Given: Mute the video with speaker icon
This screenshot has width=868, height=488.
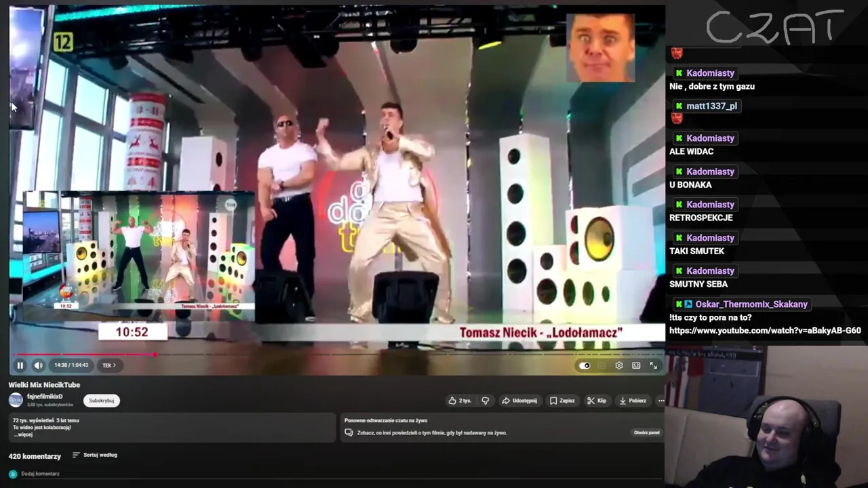Looking at the screenshot, I should 39,365.
